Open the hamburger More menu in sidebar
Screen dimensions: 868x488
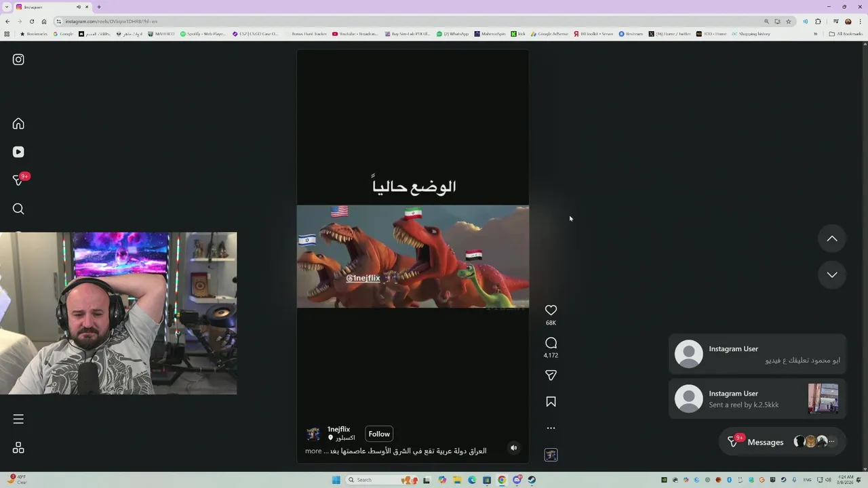18,419
